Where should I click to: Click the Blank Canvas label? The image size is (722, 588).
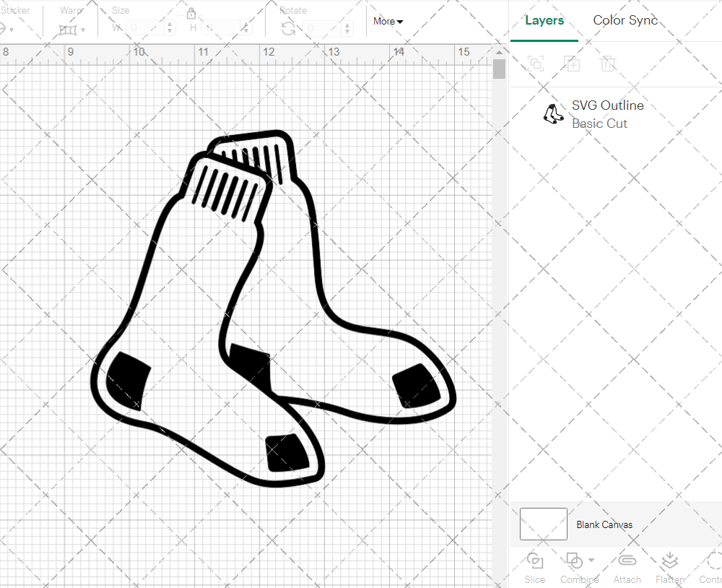[x=604, y=524]
